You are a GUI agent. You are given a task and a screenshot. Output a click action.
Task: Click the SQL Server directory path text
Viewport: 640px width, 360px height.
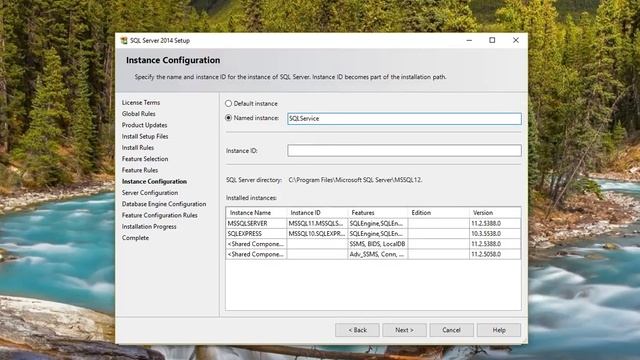tap(355, 180)
